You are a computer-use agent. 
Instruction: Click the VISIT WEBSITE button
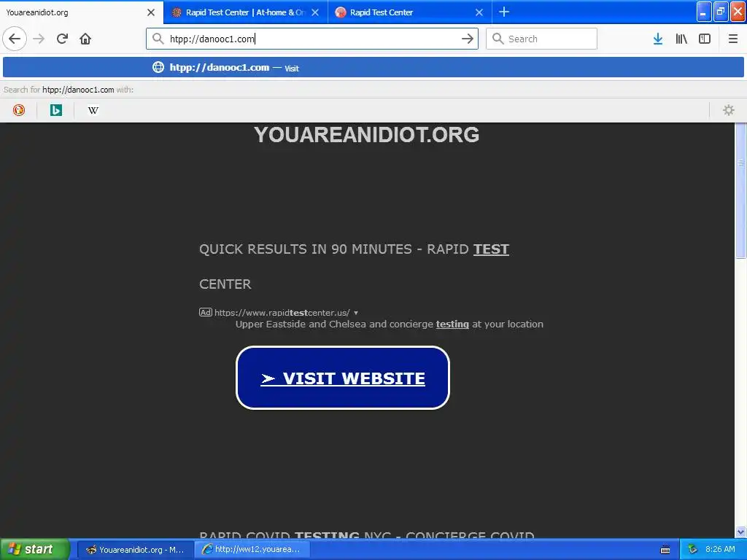[x=343, y=378]
